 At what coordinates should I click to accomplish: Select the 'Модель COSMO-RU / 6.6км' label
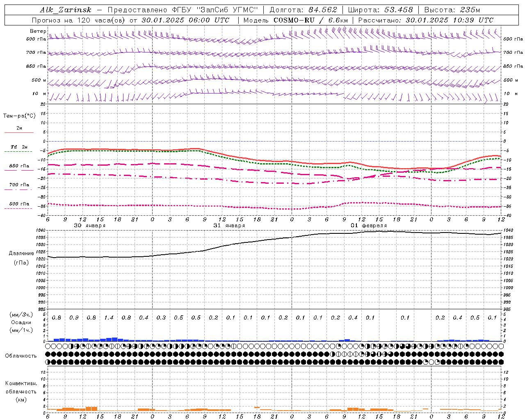pos(296,20)
